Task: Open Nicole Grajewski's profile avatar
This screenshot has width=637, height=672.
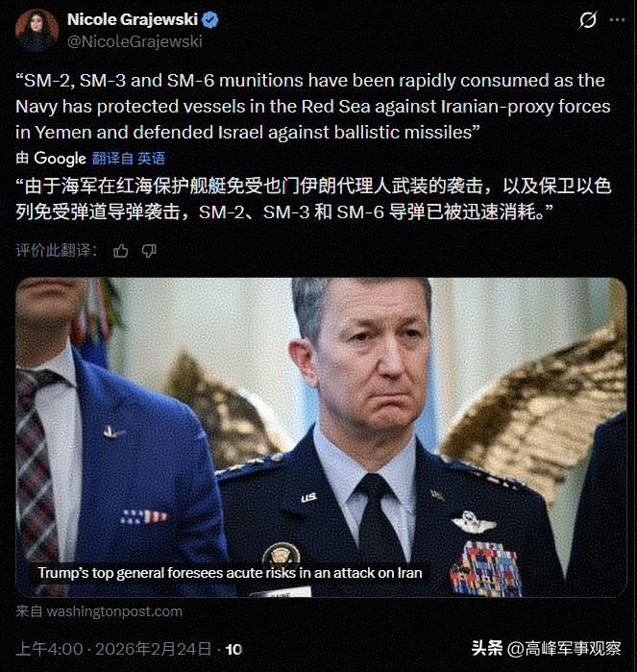Action: 37,31
